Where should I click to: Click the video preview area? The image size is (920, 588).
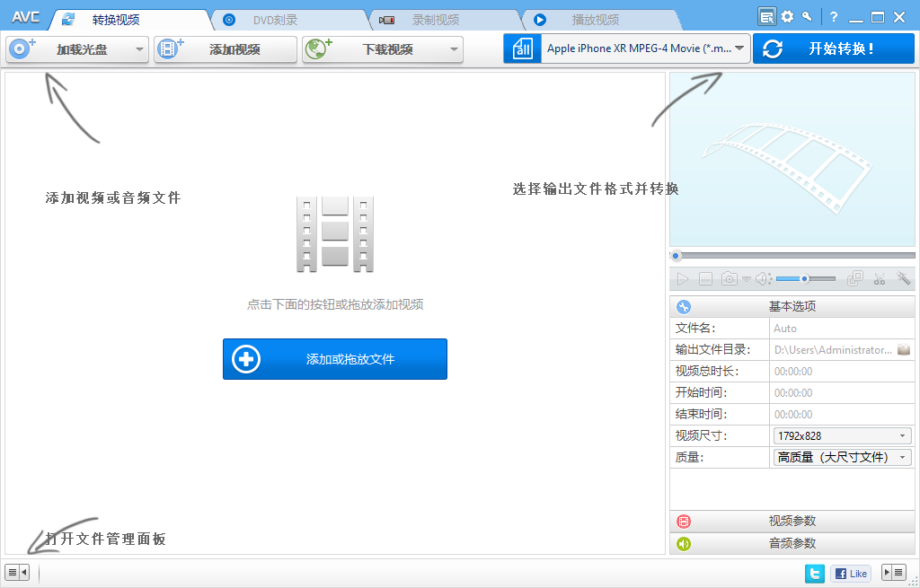(792, 159)
